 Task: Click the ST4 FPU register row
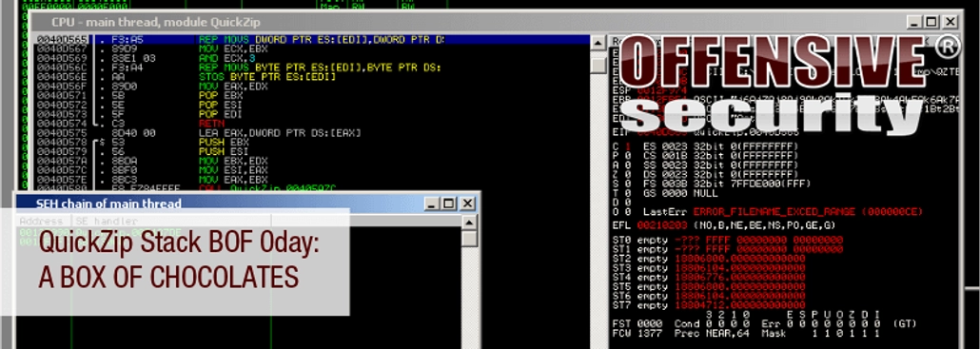coord(709,277)
